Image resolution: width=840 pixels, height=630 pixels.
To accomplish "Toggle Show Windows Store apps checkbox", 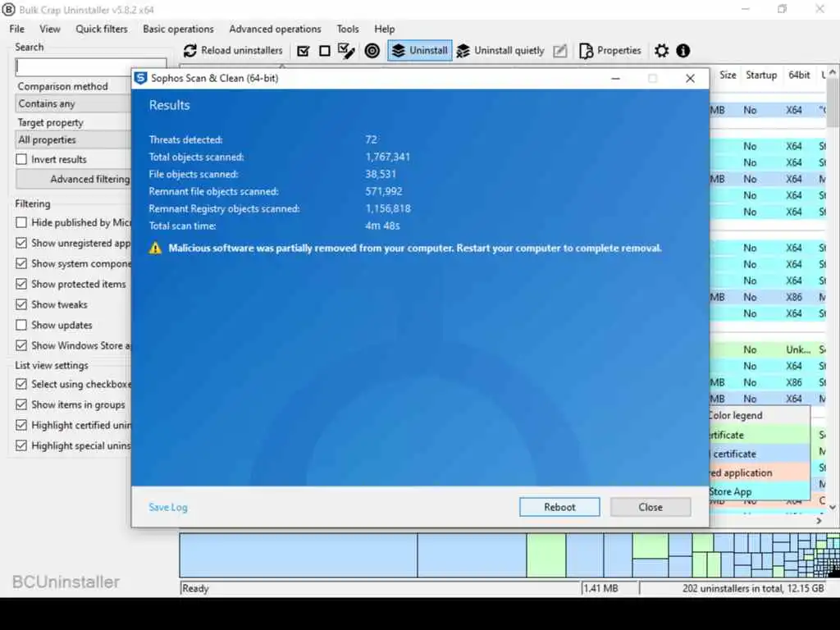I will (21, 345).
